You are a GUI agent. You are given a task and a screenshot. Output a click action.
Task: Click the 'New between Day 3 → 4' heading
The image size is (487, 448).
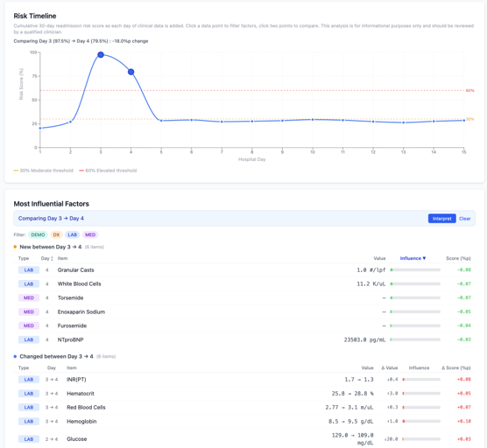[50, 247]
